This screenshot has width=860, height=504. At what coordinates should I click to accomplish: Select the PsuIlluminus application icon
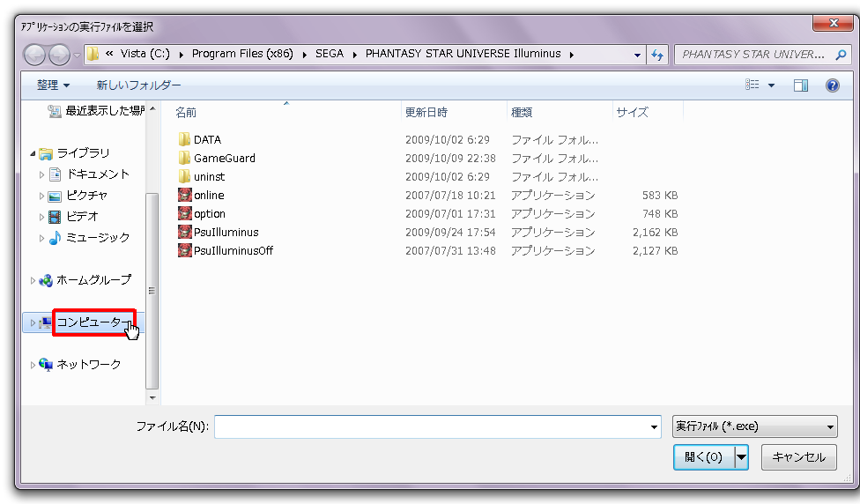point(185,232)
